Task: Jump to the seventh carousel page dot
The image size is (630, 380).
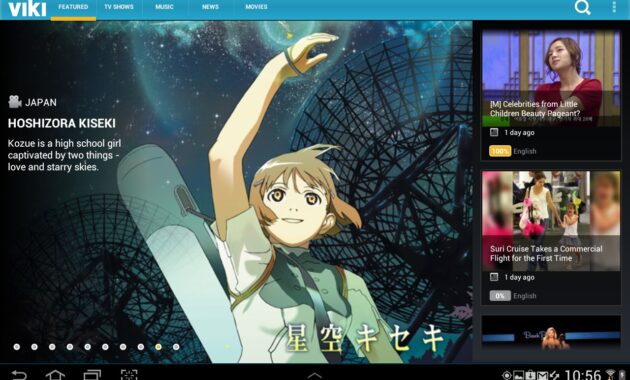Action: [x=123, y=347]
